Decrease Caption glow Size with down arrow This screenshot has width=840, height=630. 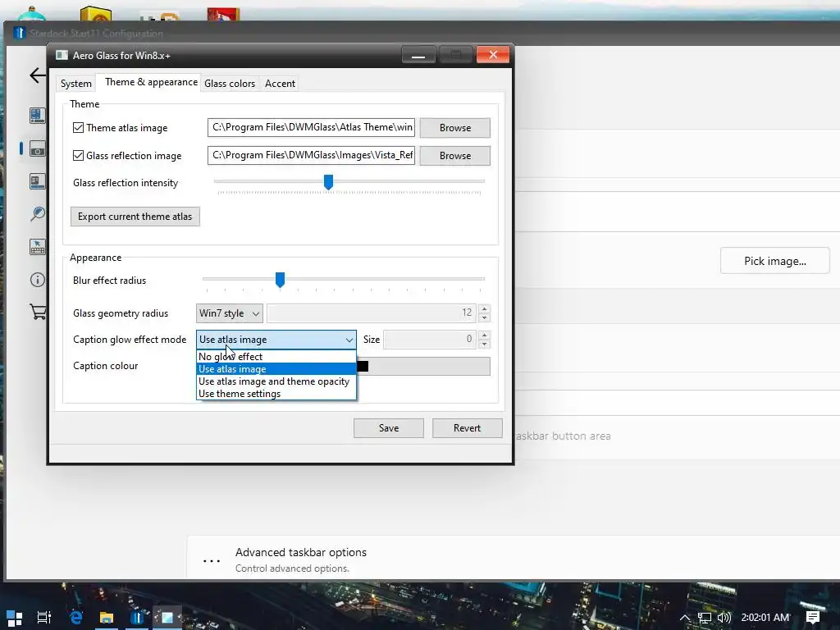[484, 344]
